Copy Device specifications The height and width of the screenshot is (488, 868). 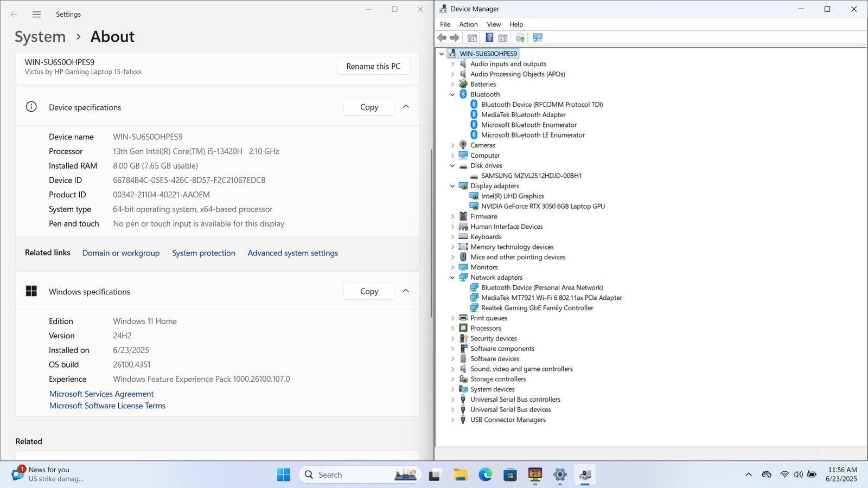coord(369,107)
